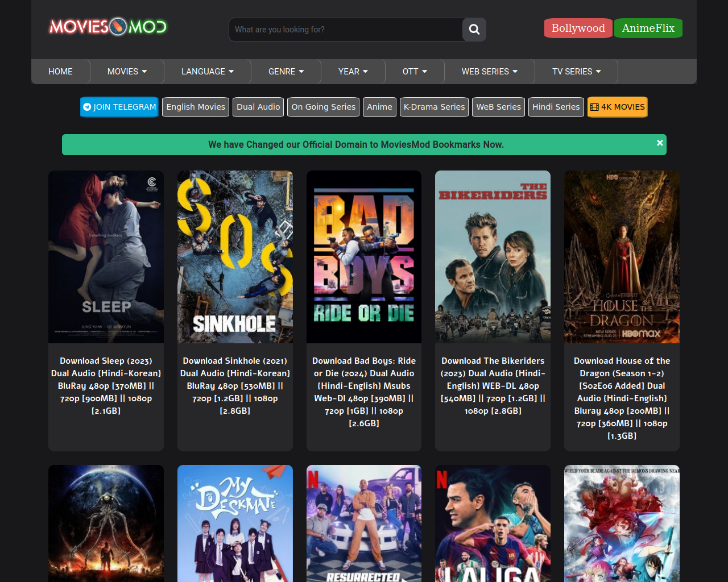Image resolution: width=728 pixels, height=582 pixels.
Task: Open the Dual Audio tag
Action: 258,107
